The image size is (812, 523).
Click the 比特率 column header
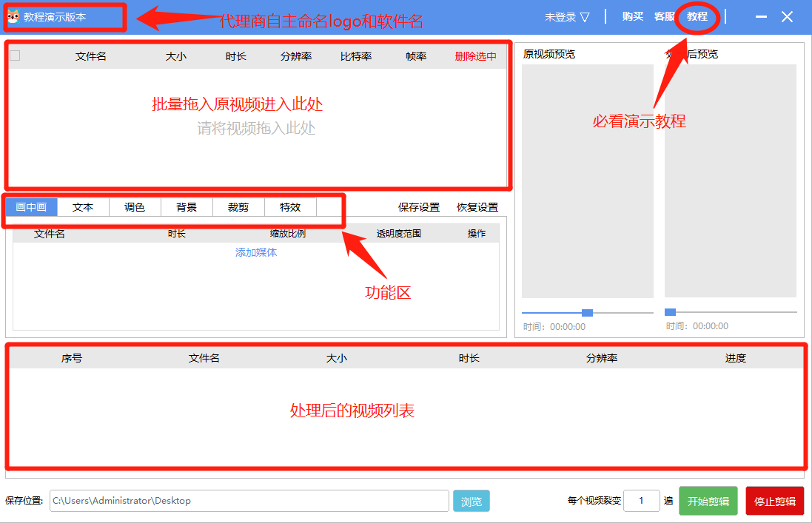[356, 56]
